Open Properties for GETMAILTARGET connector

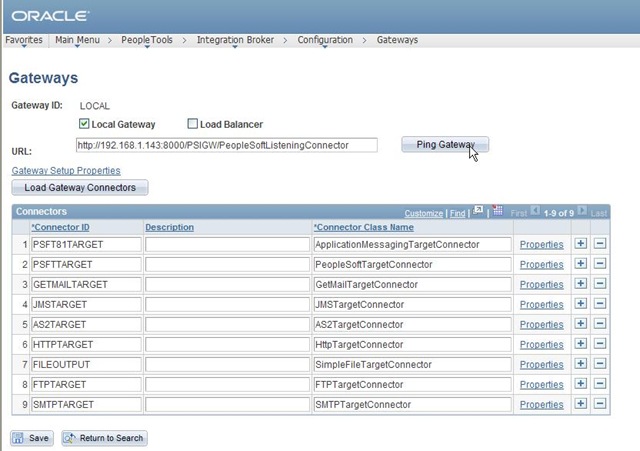click(541, 284)
